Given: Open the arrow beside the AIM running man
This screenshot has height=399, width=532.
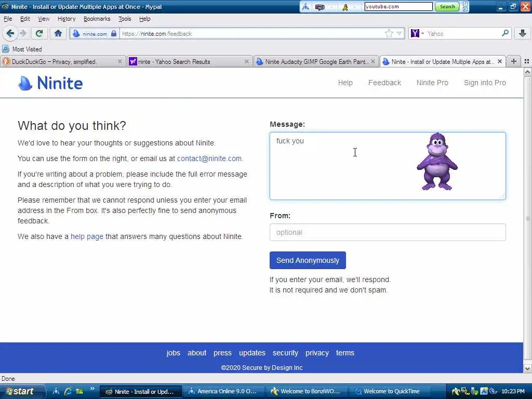Looking at the screenshot, I should coord(354,7).
